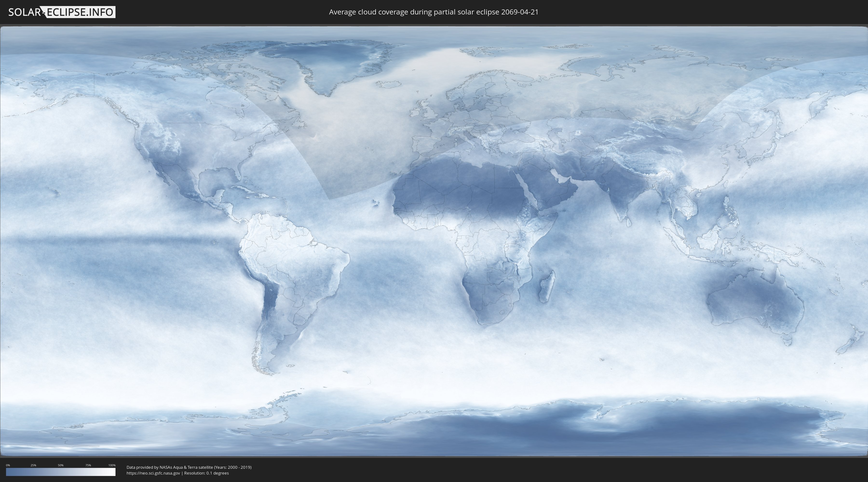This screenshot has width=868, height=482.
Task: Click the SOLAR-ECLIPSE.INFO logo
Action: (62, 12)
